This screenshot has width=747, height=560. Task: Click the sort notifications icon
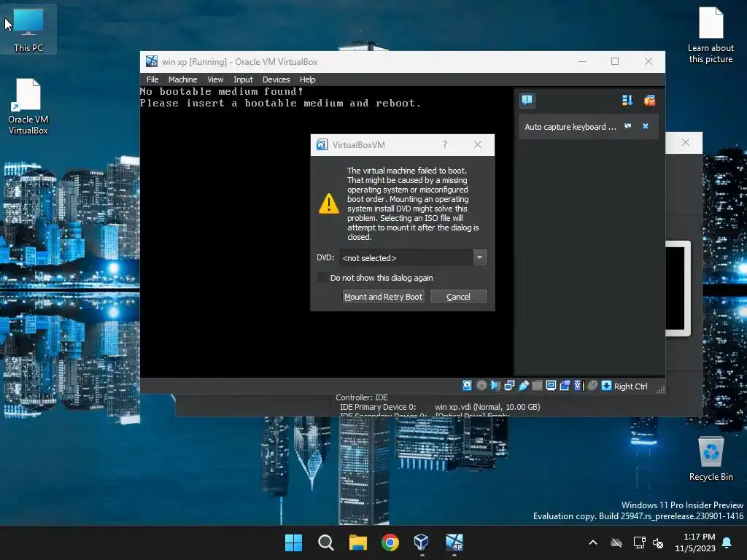(x=627, y=101)
